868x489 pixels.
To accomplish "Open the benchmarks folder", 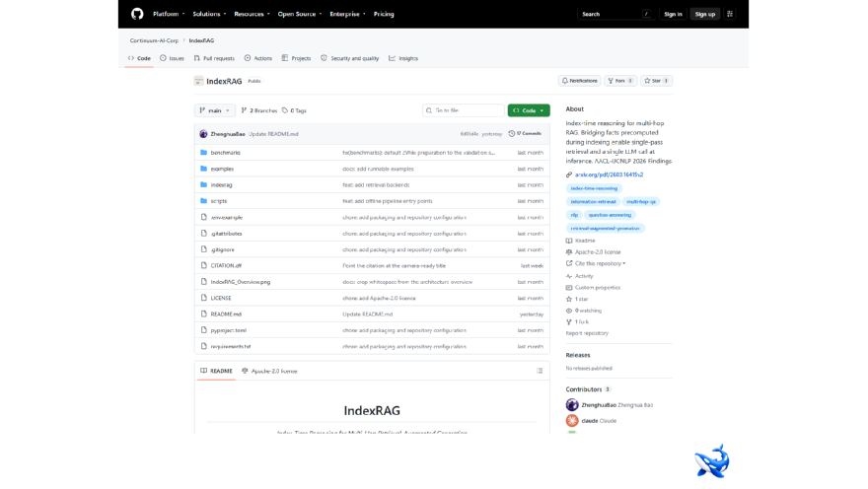I will 225,153.
